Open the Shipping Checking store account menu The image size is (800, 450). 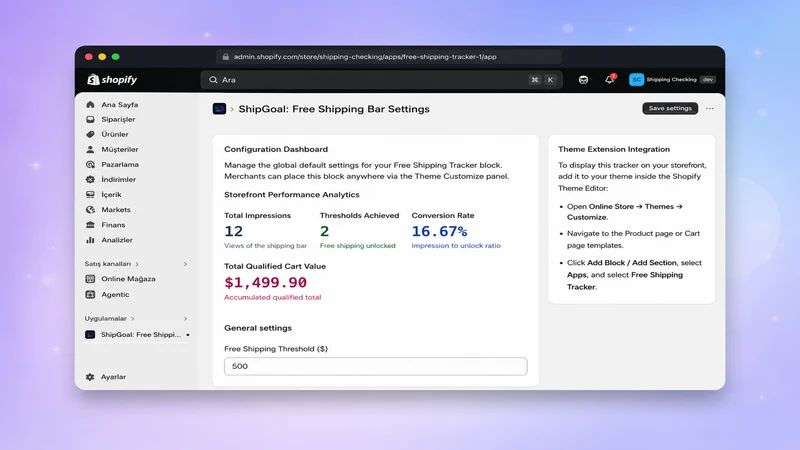click(x=672, y=80)
